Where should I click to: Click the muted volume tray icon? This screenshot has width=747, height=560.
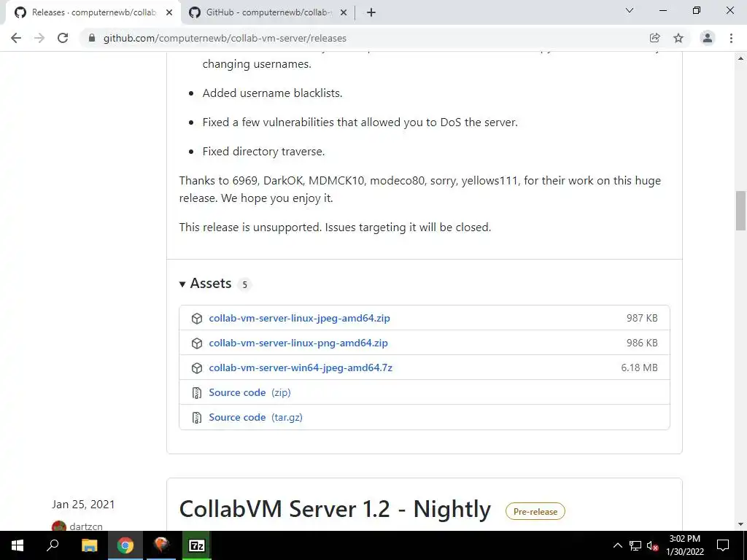652,545
